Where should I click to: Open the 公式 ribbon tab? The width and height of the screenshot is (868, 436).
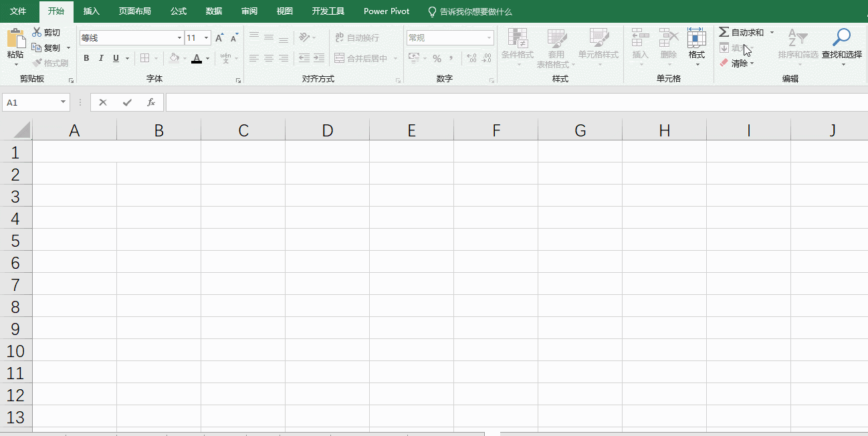click(178, 11)
